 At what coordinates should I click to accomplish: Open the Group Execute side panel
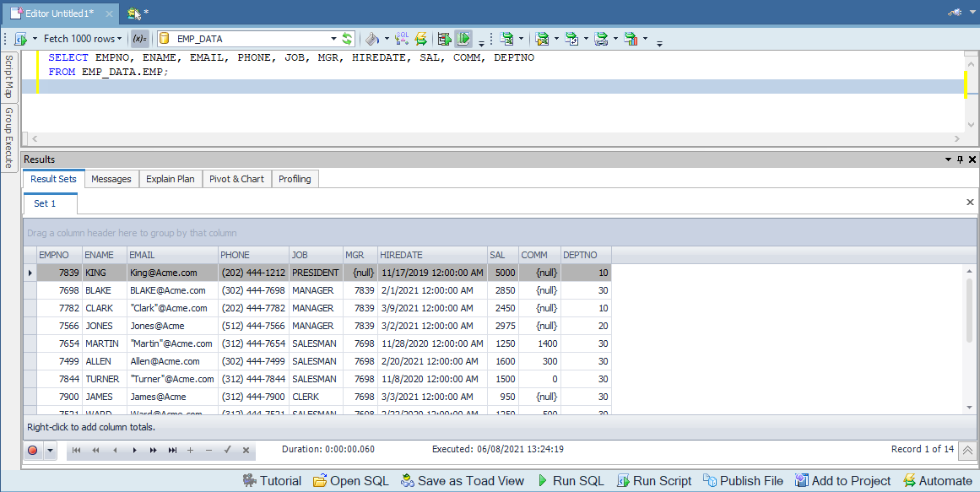pos(8,138)
